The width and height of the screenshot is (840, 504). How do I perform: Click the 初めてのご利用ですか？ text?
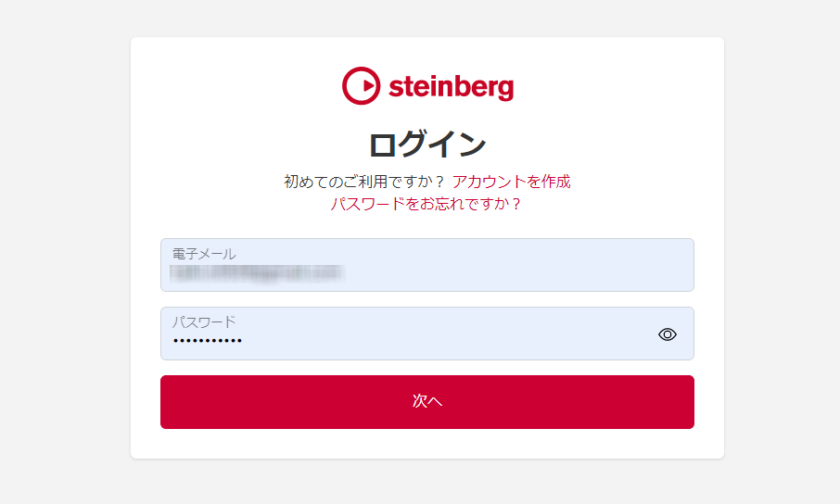[364, 182]
